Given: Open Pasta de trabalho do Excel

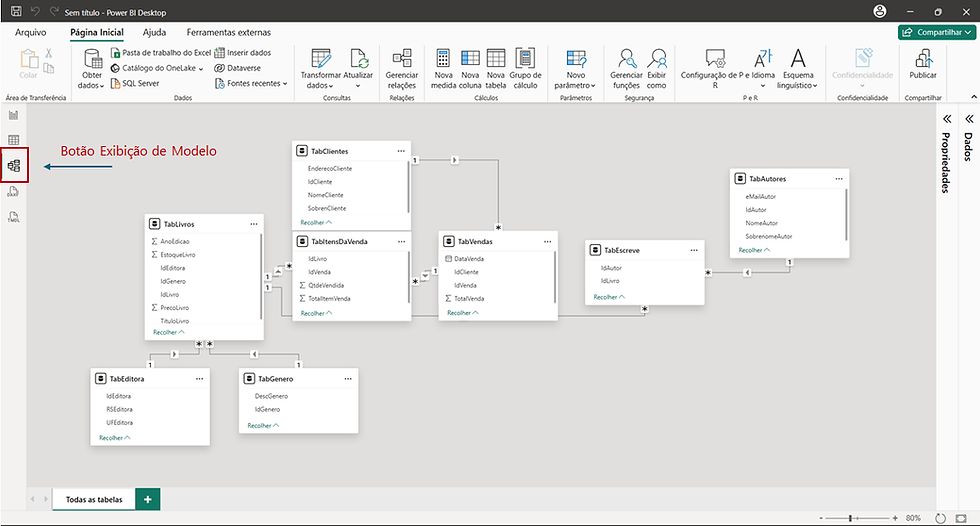Looking at the screenshot, I should click(161, 53).
